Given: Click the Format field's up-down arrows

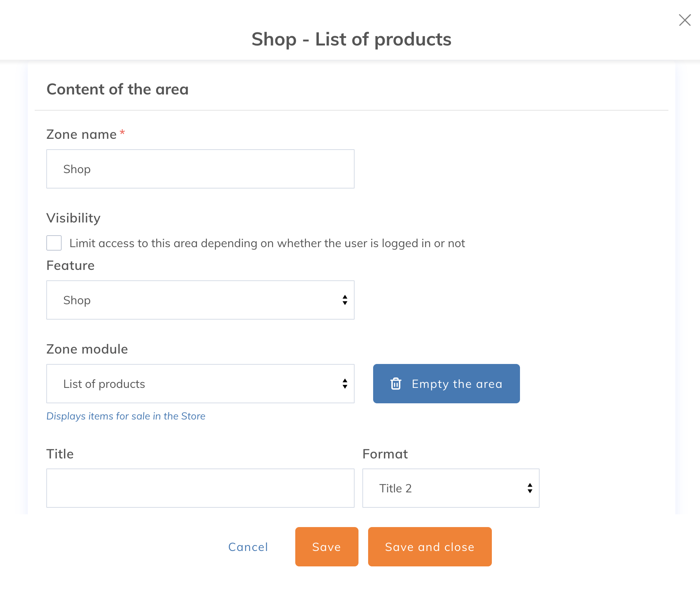Looking at the screenshot, I should coord(530,488).
